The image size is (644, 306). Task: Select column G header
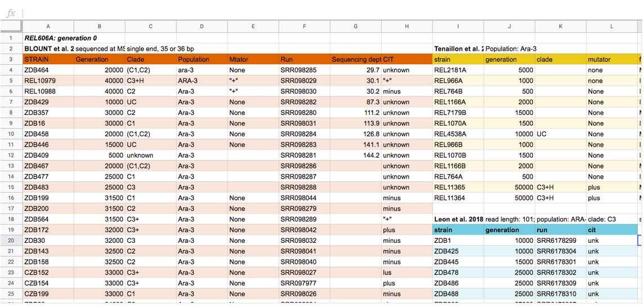[x=355, y=26]
